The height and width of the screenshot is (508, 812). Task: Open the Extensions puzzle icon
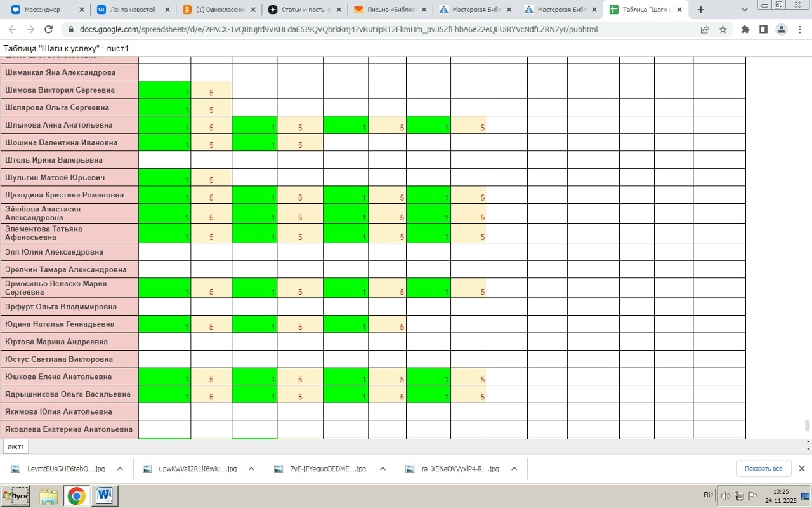(745, 29)
